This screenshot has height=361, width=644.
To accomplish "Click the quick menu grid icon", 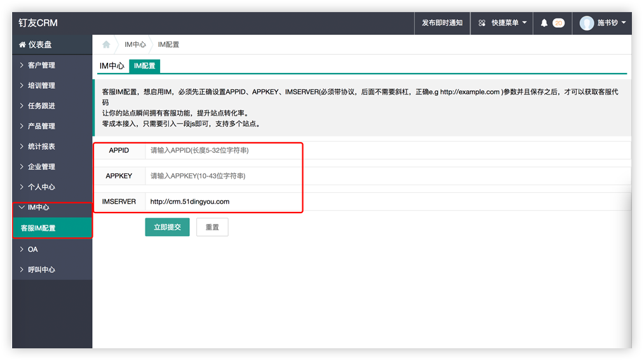I will [x=482, y=23].
